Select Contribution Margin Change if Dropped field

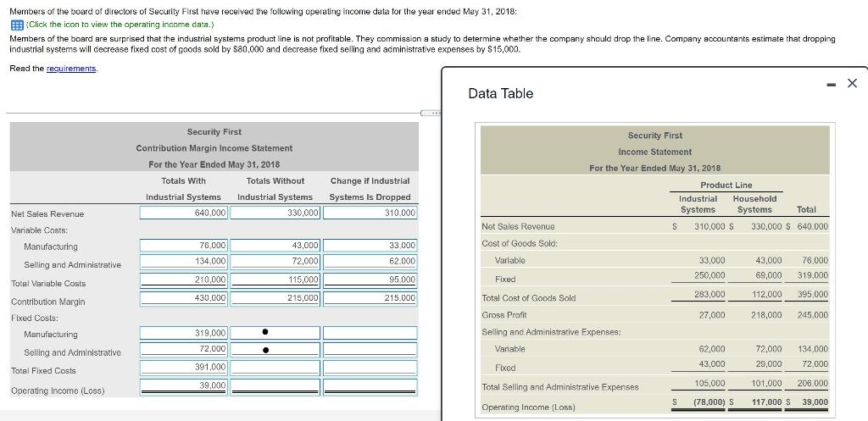tap(370, 298)
